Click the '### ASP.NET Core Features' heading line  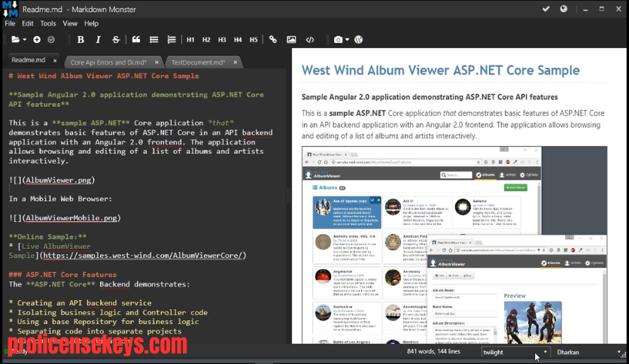coord(62,275)
